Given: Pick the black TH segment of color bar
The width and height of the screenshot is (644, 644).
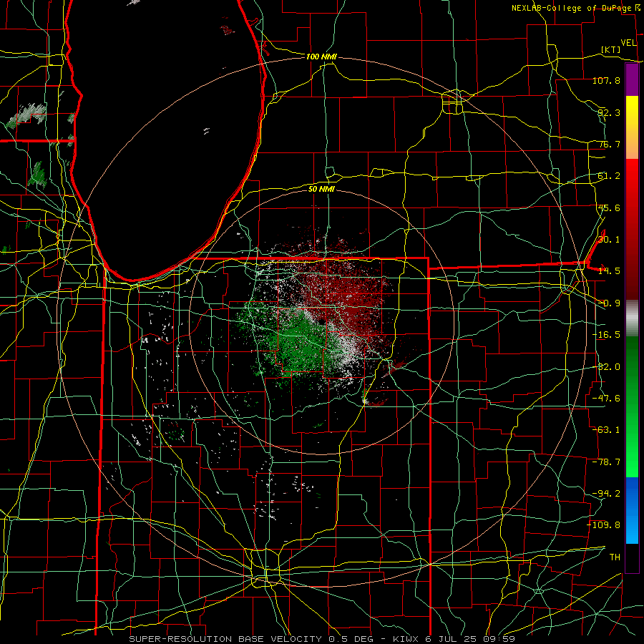Looking at the screenshot, I should pyautogui.click(x=632, y=558).
